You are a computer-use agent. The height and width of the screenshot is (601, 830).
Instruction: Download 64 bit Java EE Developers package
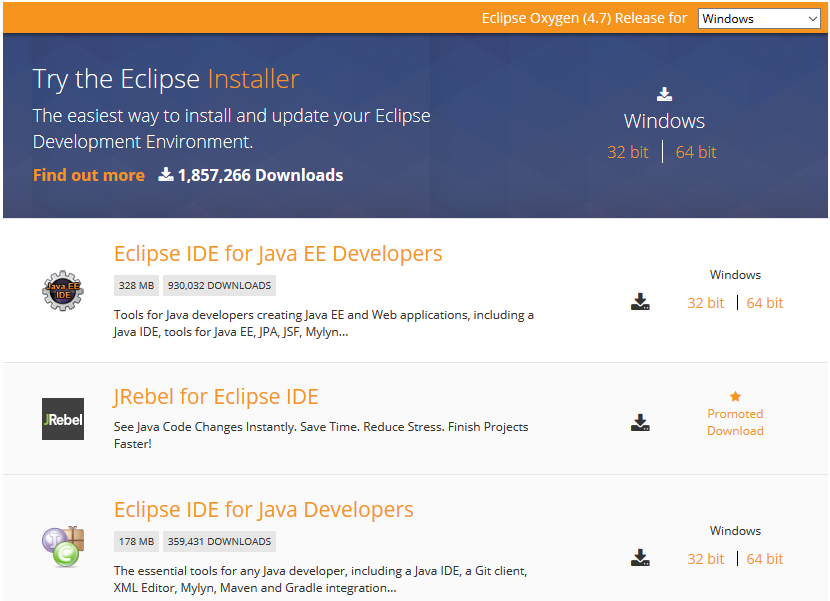click(764, 303)
